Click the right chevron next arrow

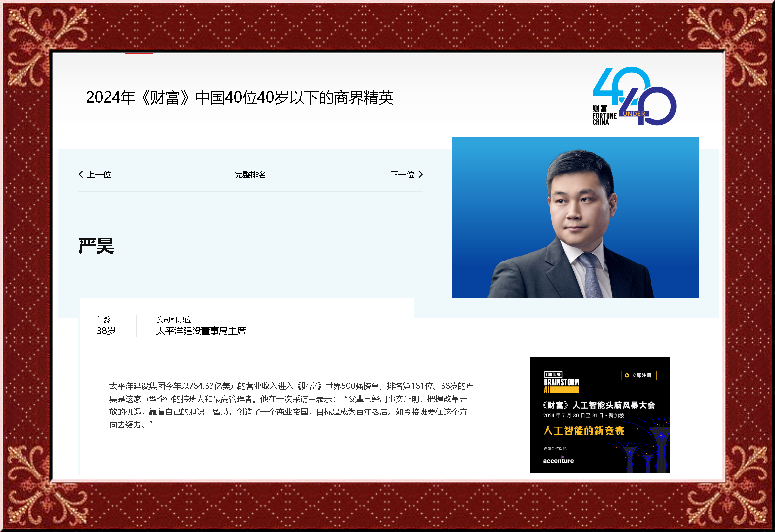pos(420,175)
